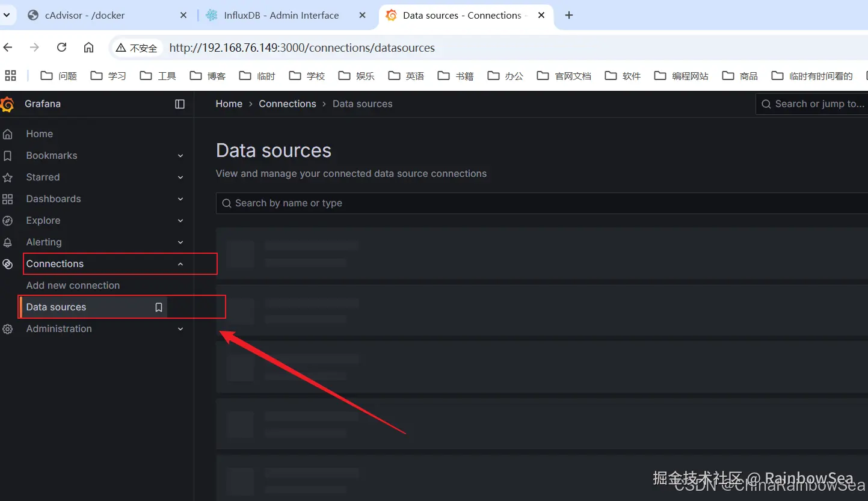The width and height of the screenshot is (868, 501).
Task: Close the Data sources - Connections tab
Action: click(541, 16)
